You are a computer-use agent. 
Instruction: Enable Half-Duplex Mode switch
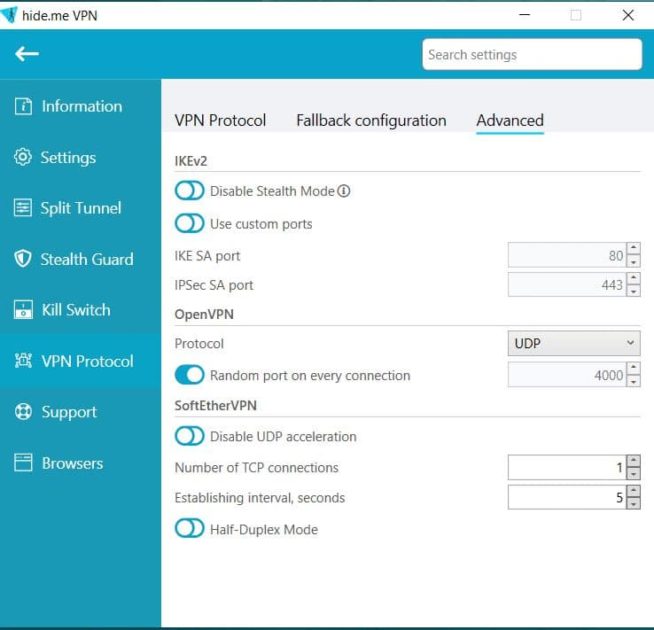189,529
